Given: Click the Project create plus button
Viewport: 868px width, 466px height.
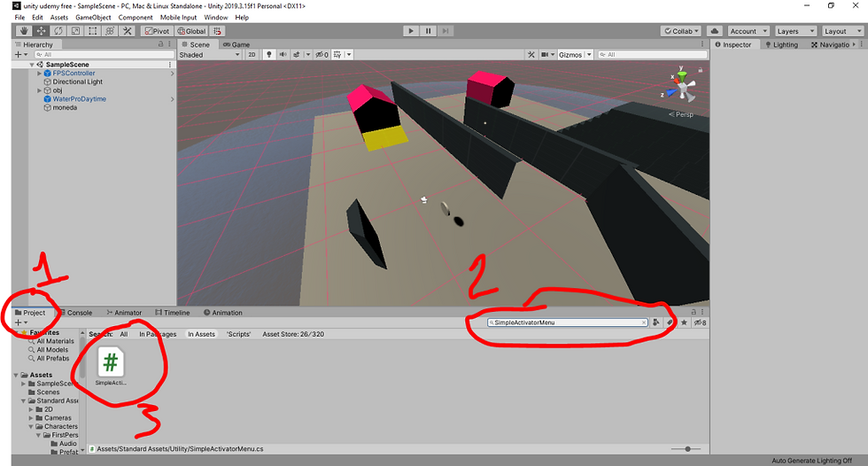Looking at the screenshot, I should 20,322.
